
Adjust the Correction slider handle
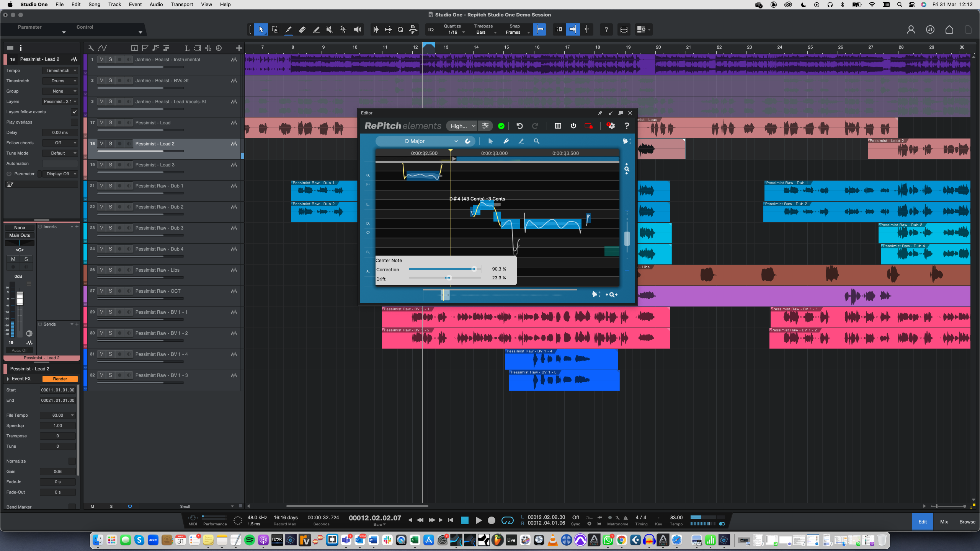(474, 269)
